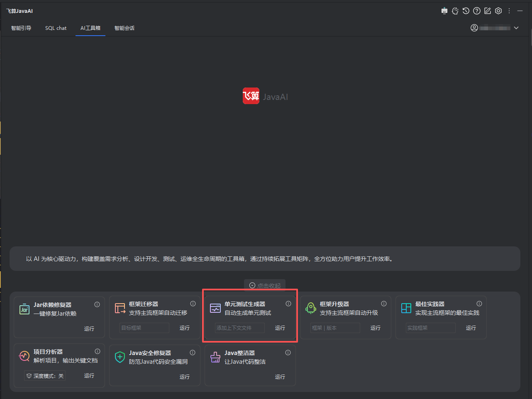The height and width of the screenshot is (399, 532).
Task: Run the Jar依赖修复器 tool
Action: (x=89, y=328)
